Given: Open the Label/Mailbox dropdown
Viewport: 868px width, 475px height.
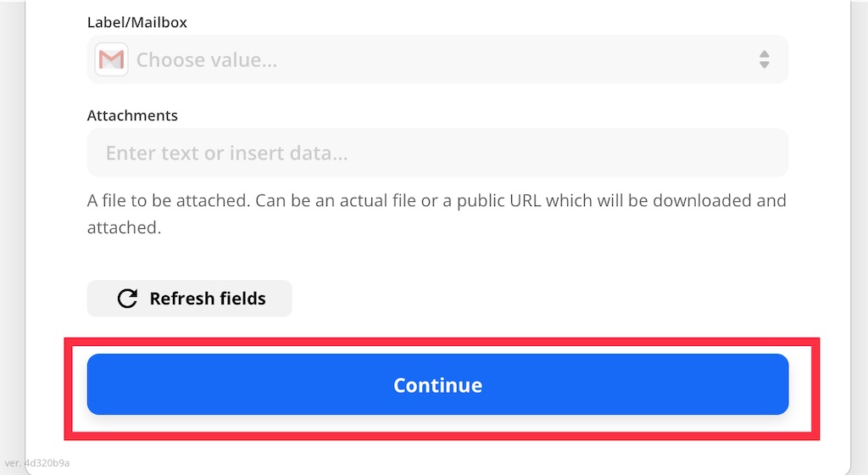Looking at the screenshot, I should [437, 59].
